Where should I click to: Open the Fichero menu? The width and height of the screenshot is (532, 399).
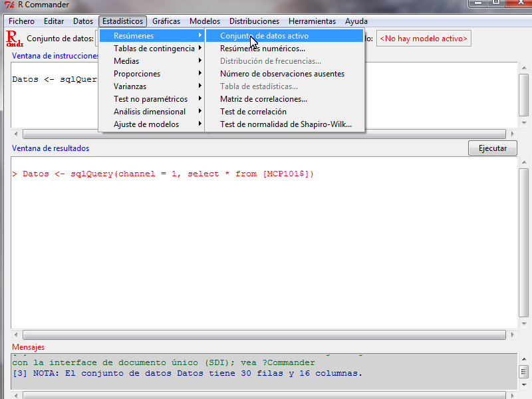(x=21, y=21)
